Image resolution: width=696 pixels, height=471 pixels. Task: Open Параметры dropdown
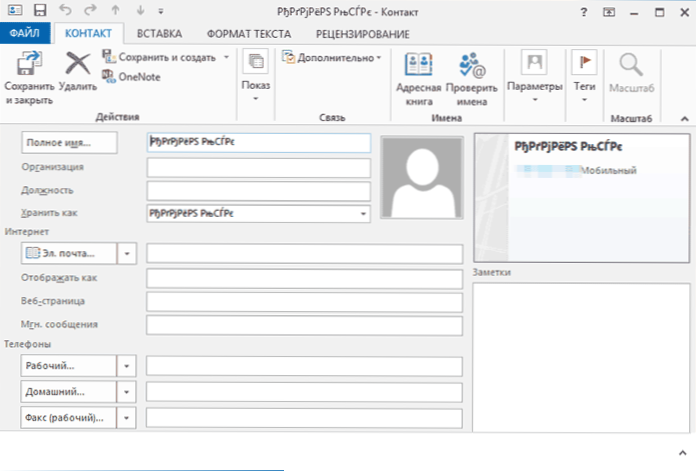pos(535,76)
